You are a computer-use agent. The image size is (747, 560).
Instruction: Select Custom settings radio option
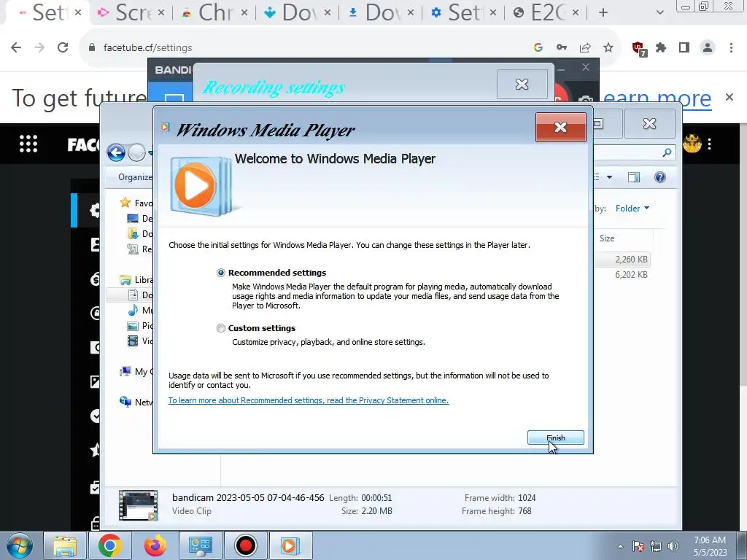220,328
